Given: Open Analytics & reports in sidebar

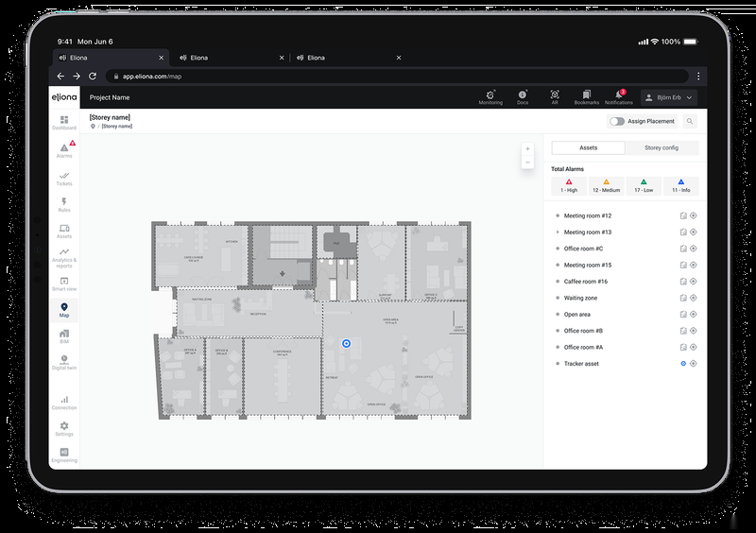Looking at the screenshot, I should pos(64,258).
